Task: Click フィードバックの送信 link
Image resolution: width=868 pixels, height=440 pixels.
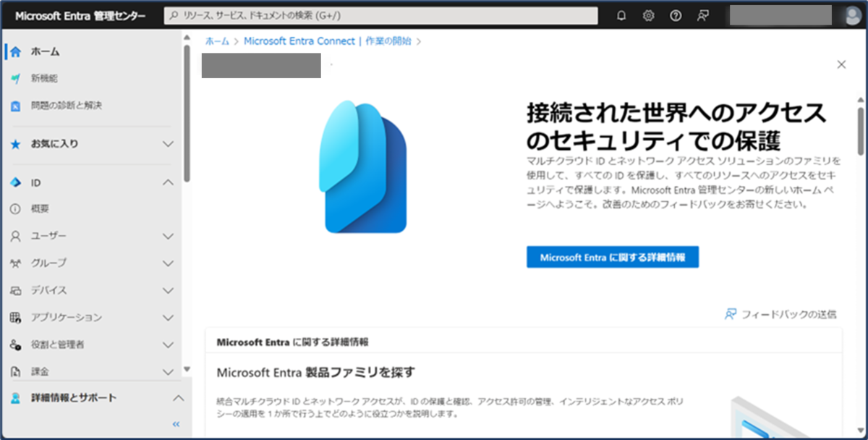Action: [788, 314]
